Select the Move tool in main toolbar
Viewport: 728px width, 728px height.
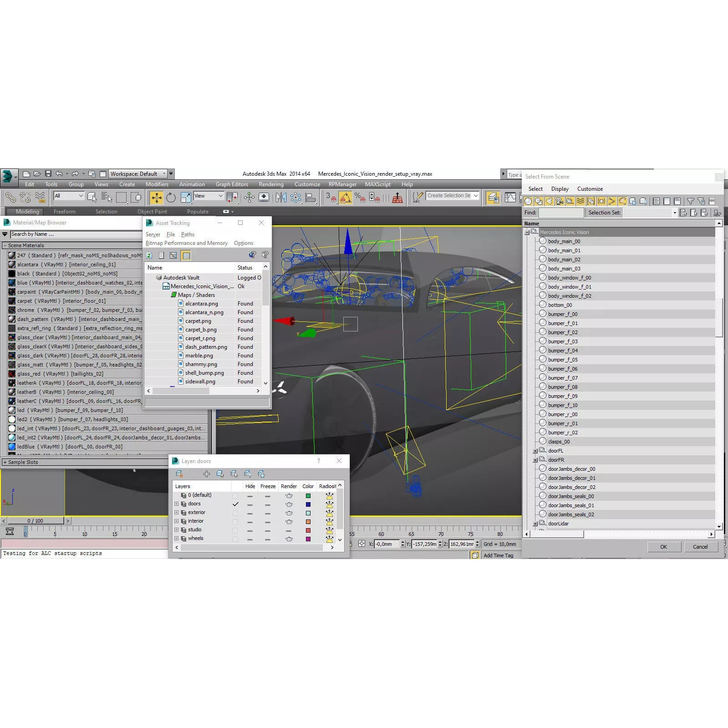pos(156,197)
